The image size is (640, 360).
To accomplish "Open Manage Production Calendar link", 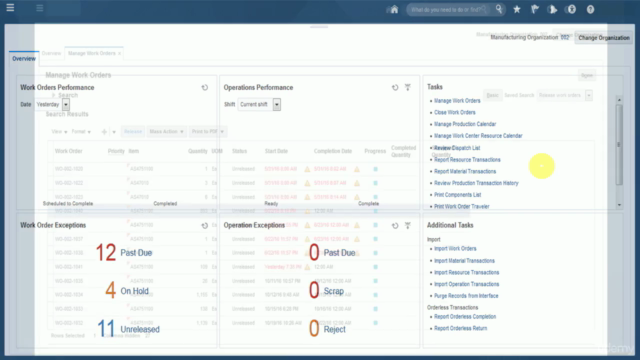I will pos(465,124).
